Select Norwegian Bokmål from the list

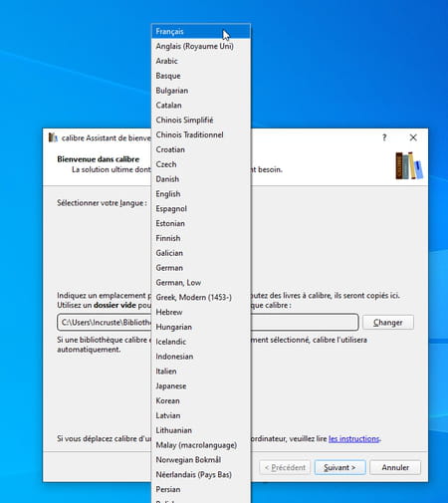(x=201, y=460)
